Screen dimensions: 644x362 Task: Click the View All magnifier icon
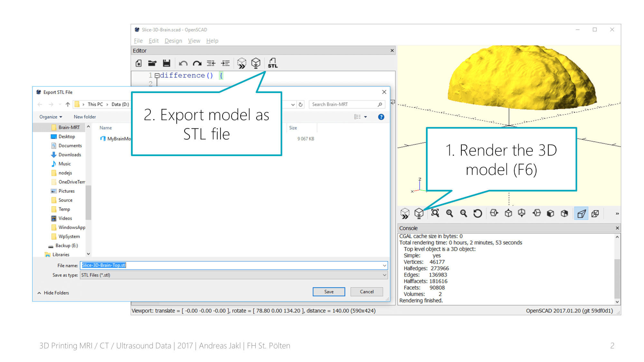435,213
